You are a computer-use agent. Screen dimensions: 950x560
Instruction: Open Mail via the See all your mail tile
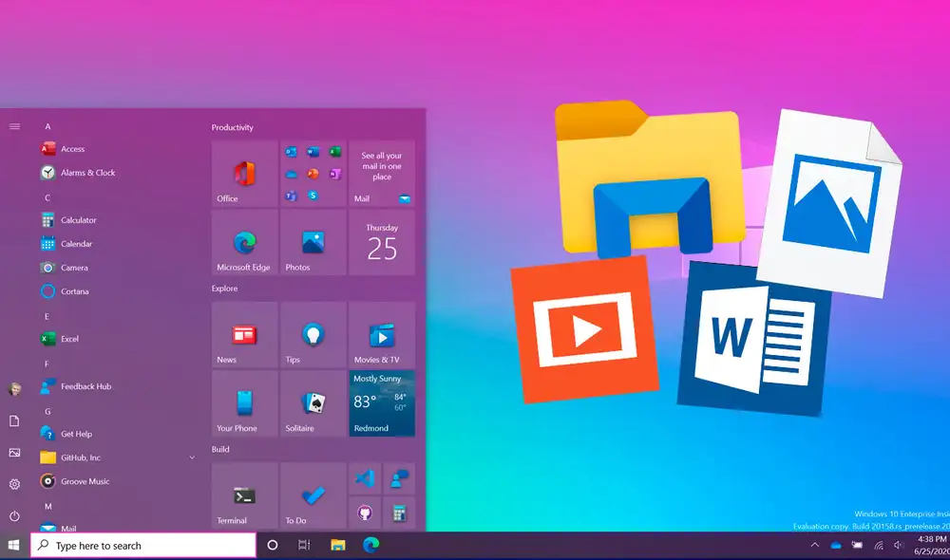[x=382, y=174]
